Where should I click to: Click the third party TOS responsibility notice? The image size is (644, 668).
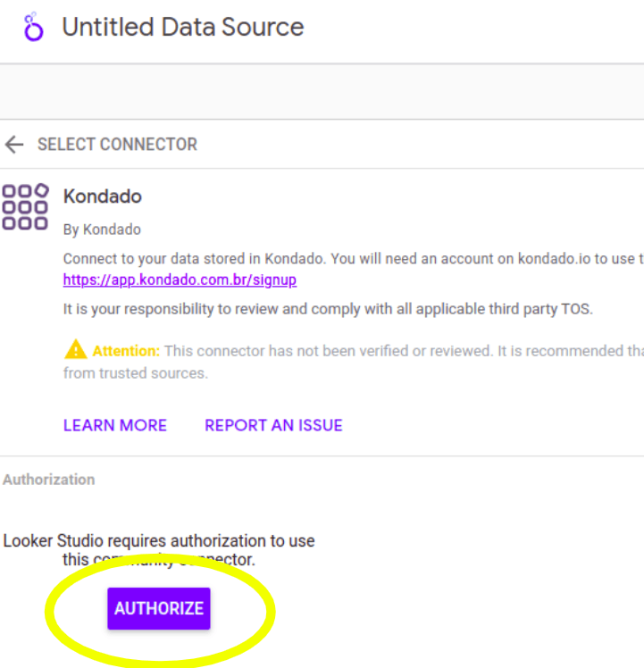[328, 310]
